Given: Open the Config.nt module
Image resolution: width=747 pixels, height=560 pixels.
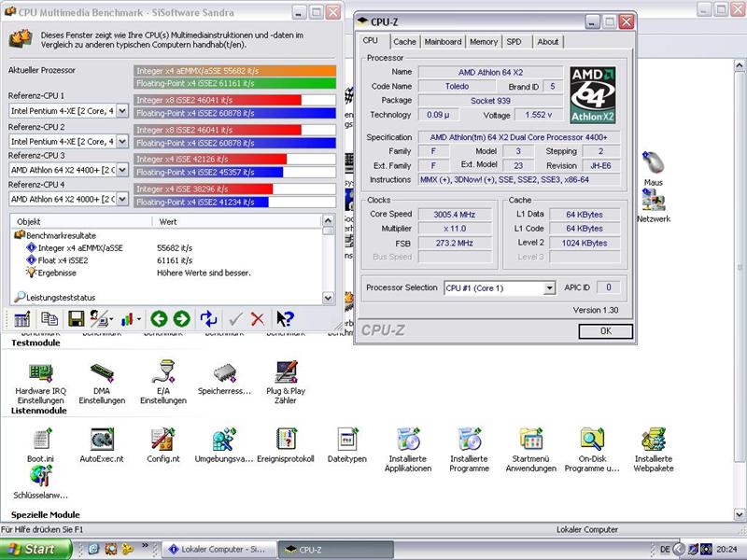Looking at the screenshot, I should pos(162,445).
